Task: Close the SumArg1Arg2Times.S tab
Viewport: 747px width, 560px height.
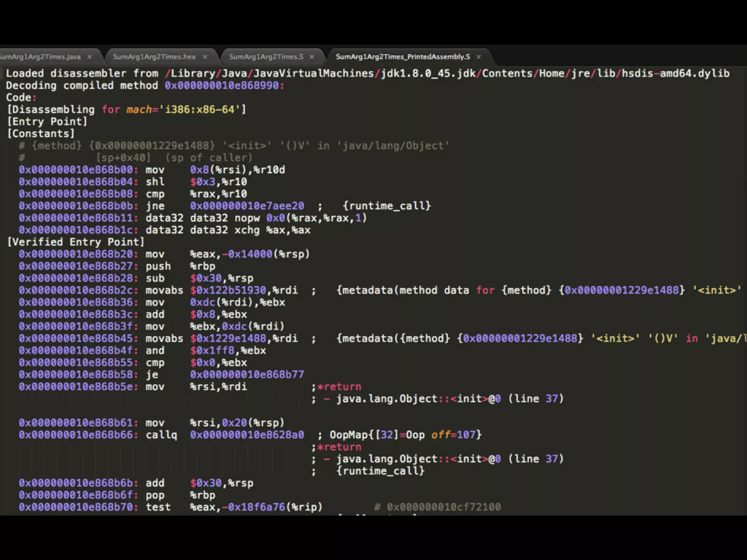Action: (311, 57)
